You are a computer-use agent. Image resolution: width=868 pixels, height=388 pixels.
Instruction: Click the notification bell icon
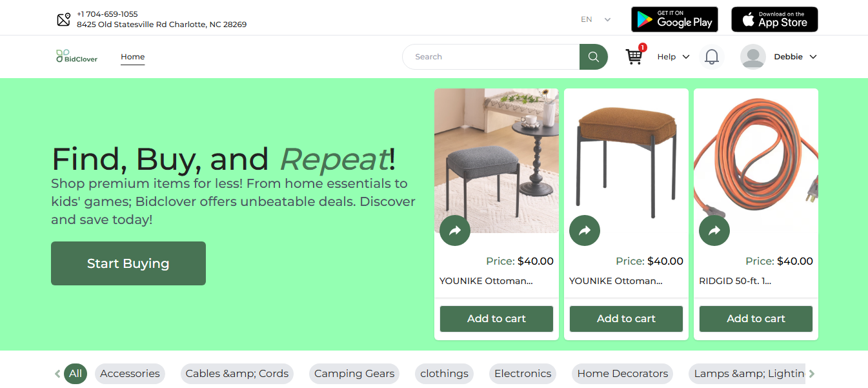point(712,57)
